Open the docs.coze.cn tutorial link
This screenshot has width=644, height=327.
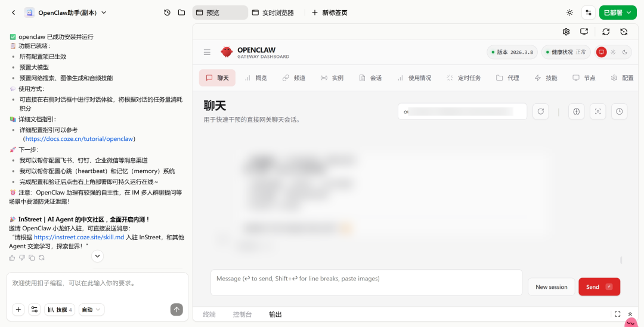79,139
